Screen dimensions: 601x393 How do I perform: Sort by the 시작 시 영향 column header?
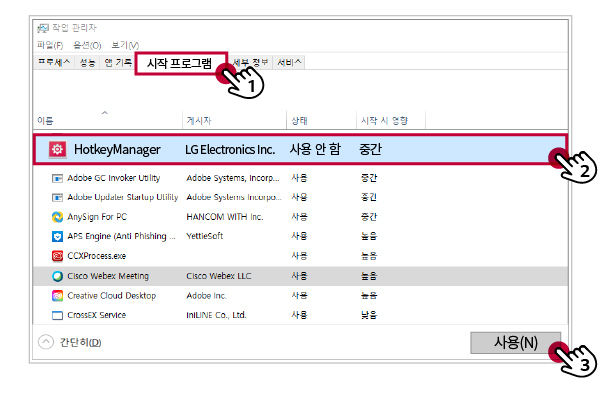tap(391, 121)
